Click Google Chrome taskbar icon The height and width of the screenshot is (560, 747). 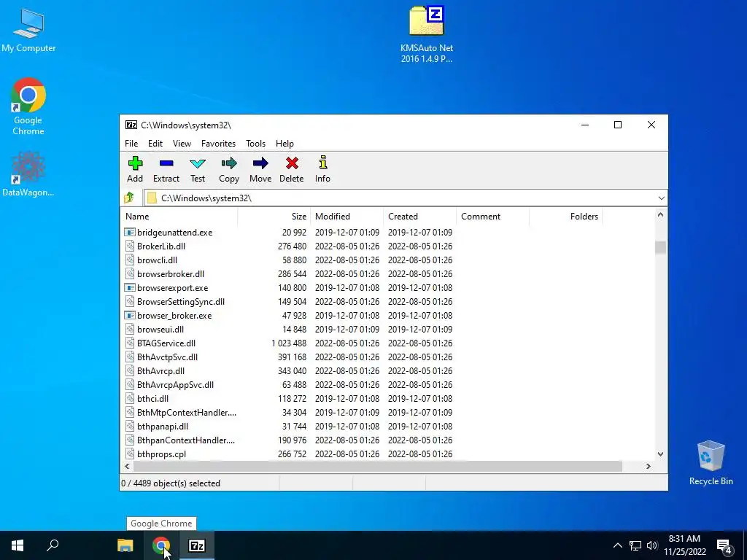161,545
